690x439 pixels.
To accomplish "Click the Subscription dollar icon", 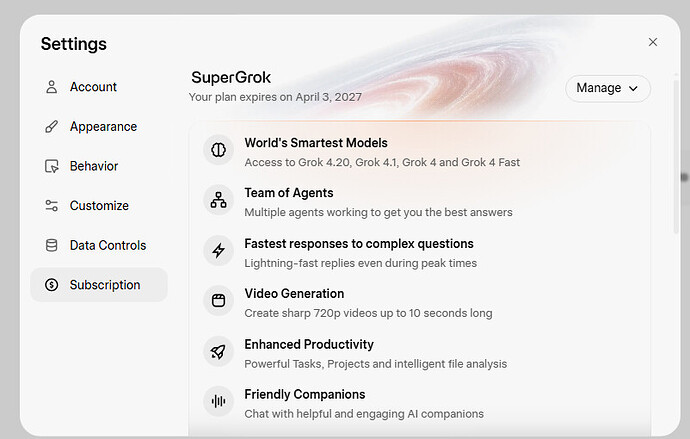I will (x=51, y=285).
